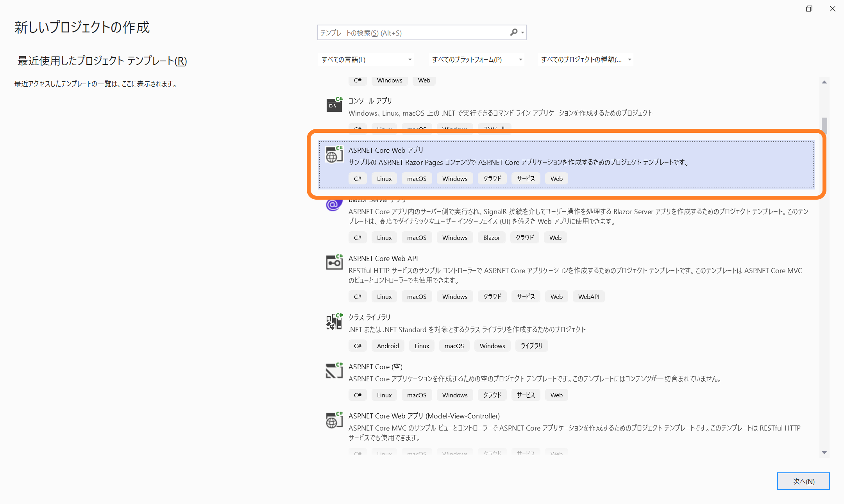Click macOS tag in クラス ライブラリ row
This screenshot has height=504, width=844.
[x=454, y=346]
